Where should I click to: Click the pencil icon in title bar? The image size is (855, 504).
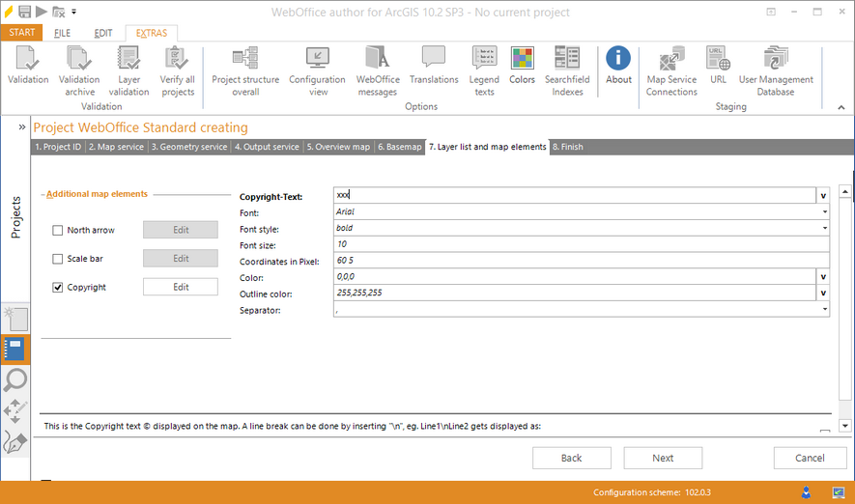[x=8, y=11]
